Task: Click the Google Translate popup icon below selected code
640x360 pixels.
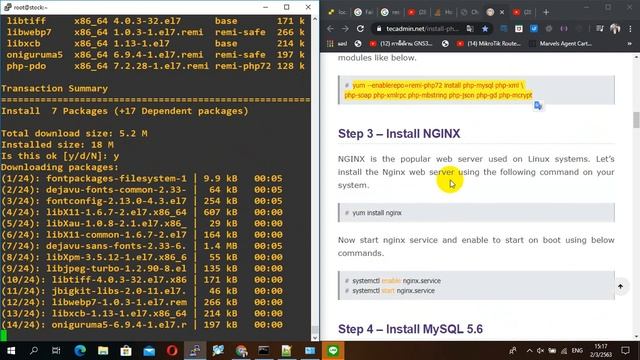Action: 538,106
